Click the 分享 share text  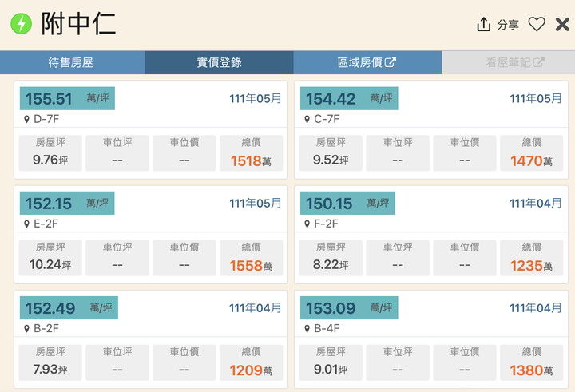[508, 25]
